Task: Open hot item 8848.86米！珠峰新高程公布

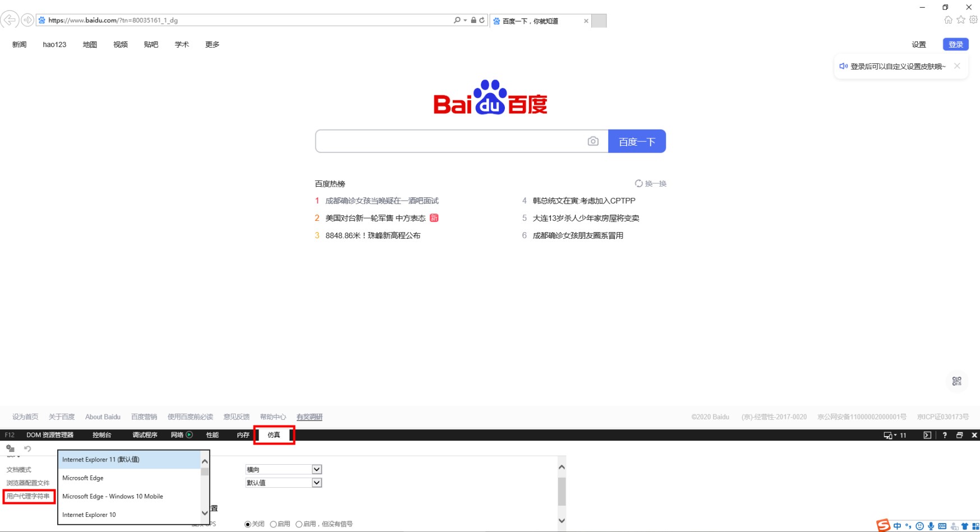Action: click(x=373, y=235)
